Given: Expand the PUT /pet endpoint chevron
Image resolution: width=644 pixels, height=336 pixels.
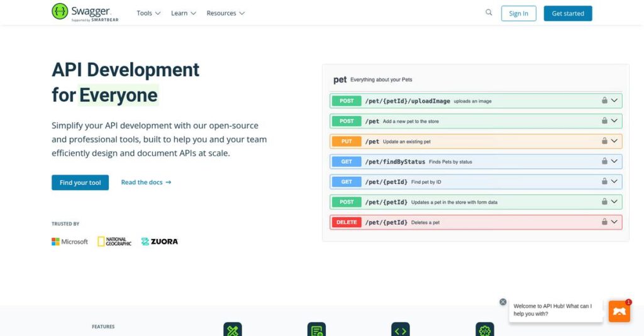Looking at the screenshot, I should [614, 140].
